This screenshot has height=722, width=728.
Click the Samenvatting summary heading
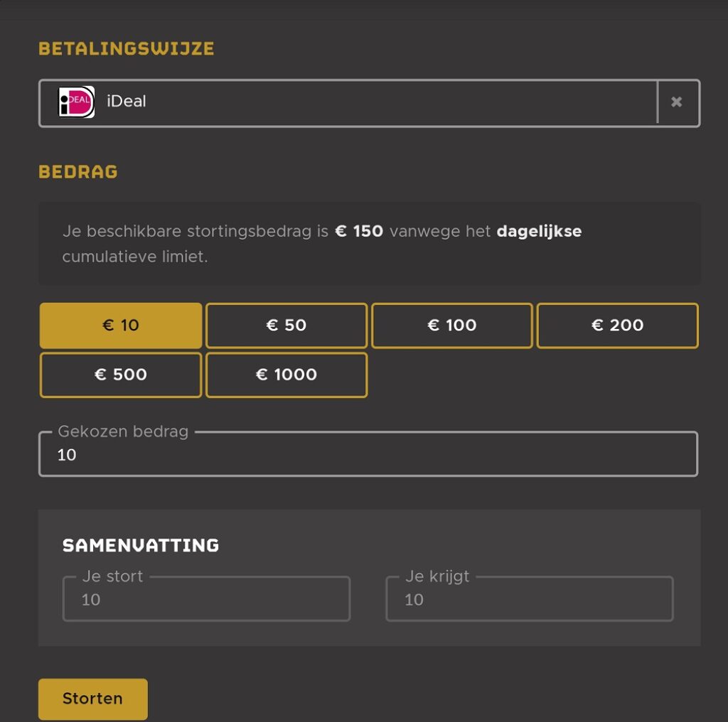point(140,545)
